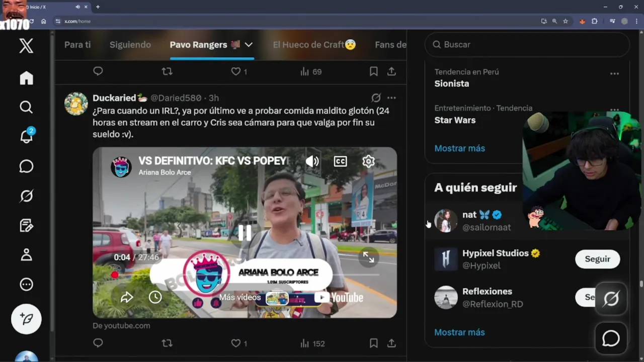Open Hypixel Studios avatar
Viewport: 644px width, 362px height.
[x=446, y=259]
